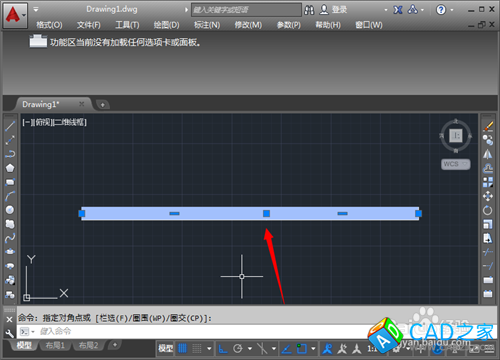Toggle ortho mode in status bar
The height and width of the screenshot is (360, 500).
pyautogui.click(x=223, y=349)
